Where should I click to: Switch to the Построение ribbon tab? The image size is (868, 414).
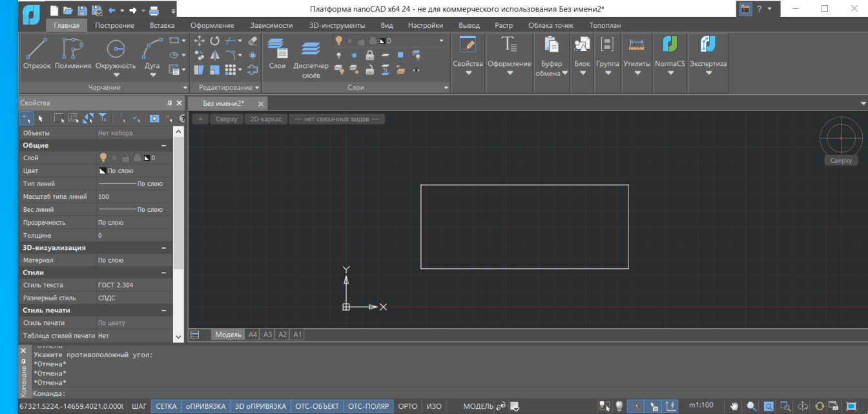coord(114,25)
